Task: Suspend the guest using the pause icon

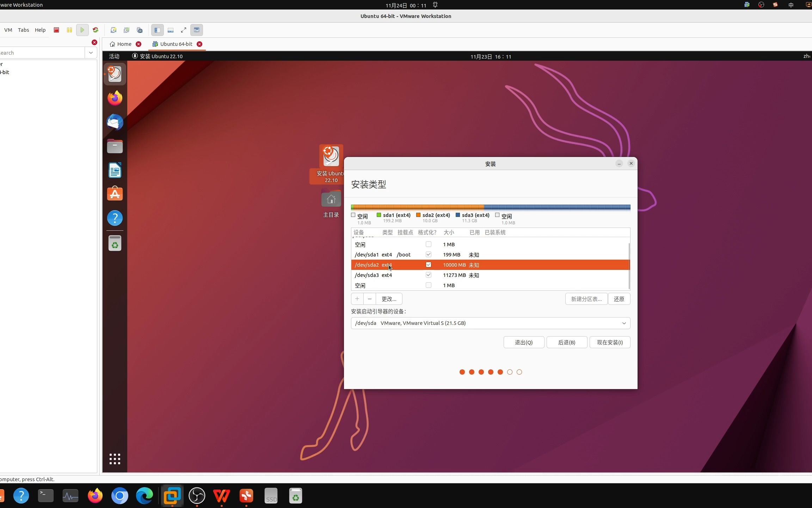Action: click(x=69, y=30)
